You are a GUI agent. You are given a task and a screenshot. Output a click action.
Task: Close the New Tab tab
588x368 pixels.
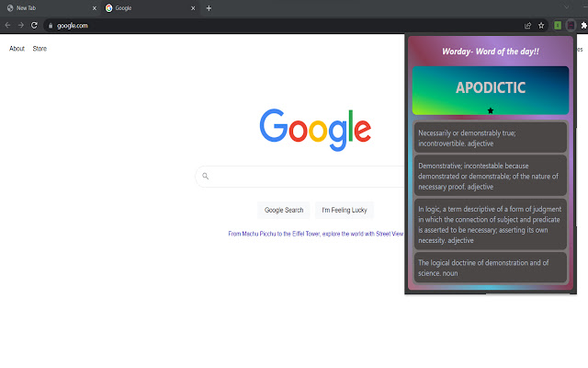[x=95, y=8]
